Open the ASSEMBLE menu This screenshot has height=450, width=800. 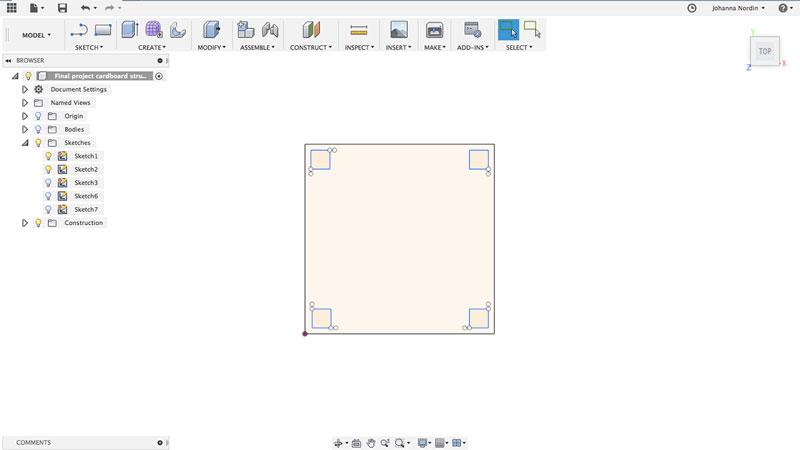tap(257, 47)
